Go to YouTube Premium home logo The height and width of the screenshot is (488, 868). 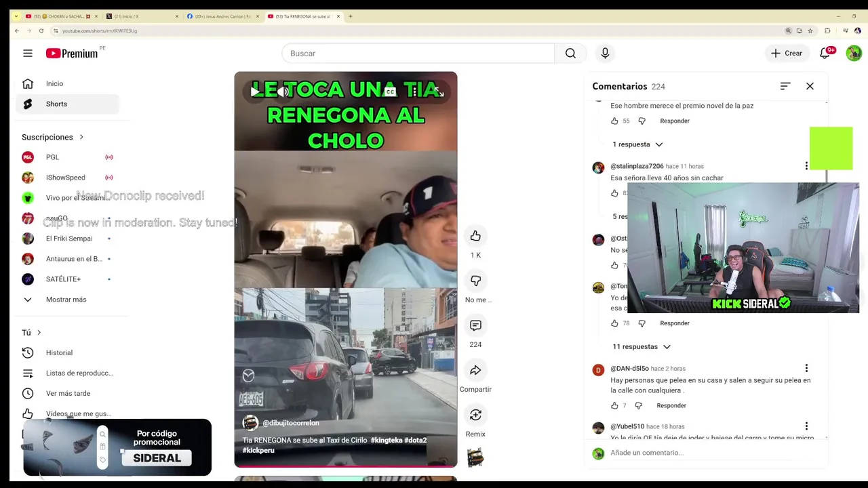click(x=72, y=54)
